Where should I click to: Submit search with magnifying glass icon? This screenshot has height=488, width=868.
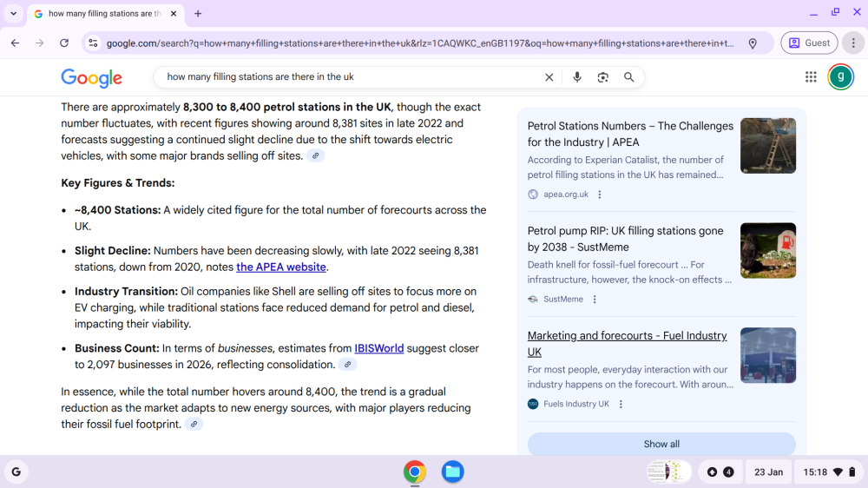(x=628, y=77)
